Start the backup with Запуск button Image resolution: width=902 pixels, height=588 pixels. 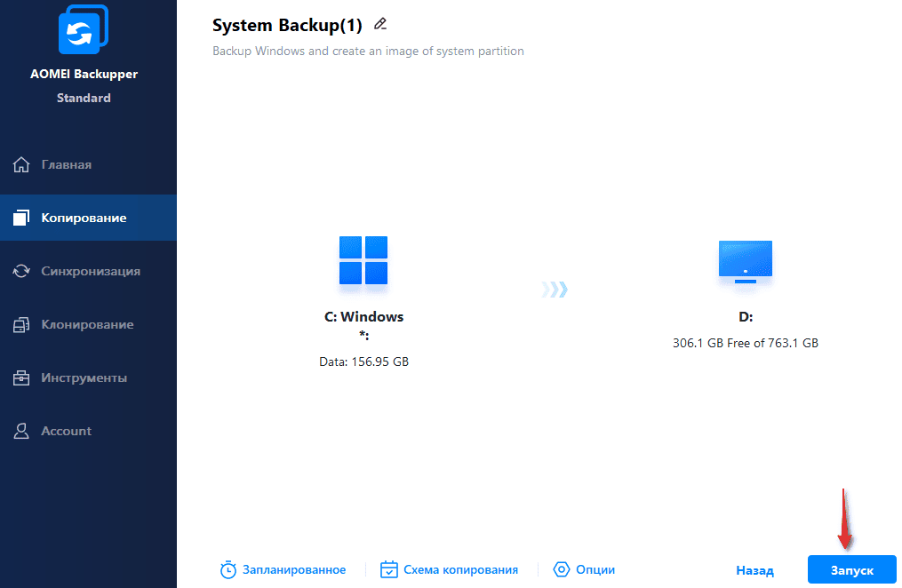pyautogui.click(x=852, y=569)
